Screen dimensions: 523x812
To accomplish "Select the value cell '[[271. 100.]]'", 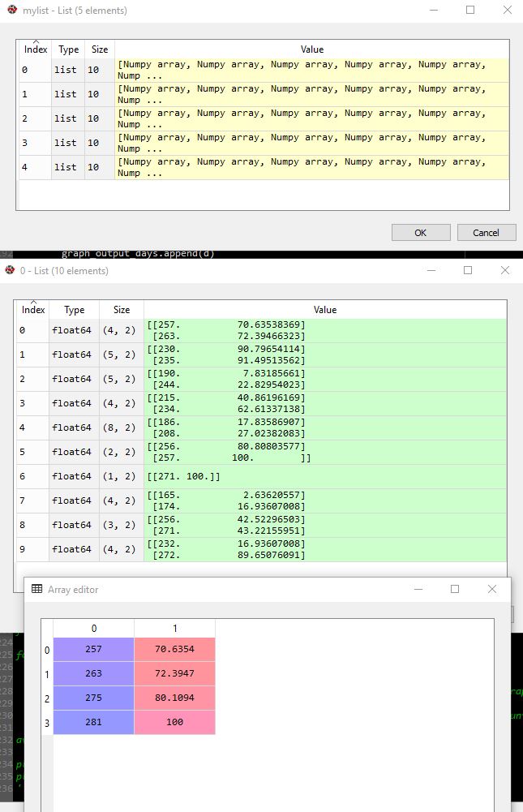I will pos(324,476).
